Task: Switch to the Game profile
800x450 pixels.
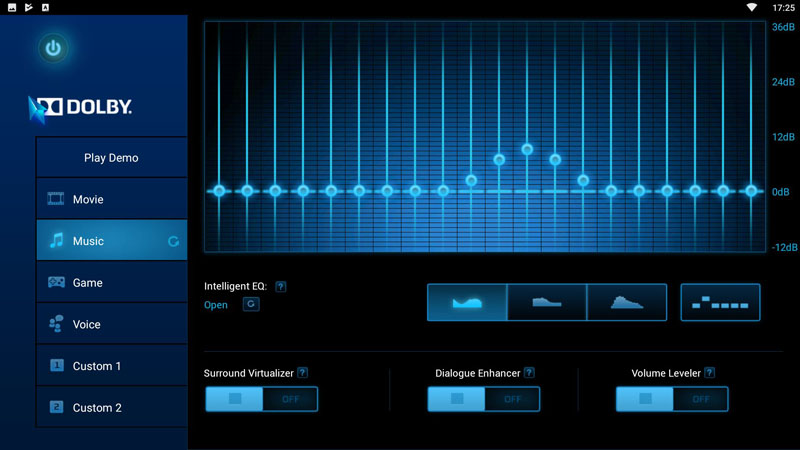Action: pos(112,283)
